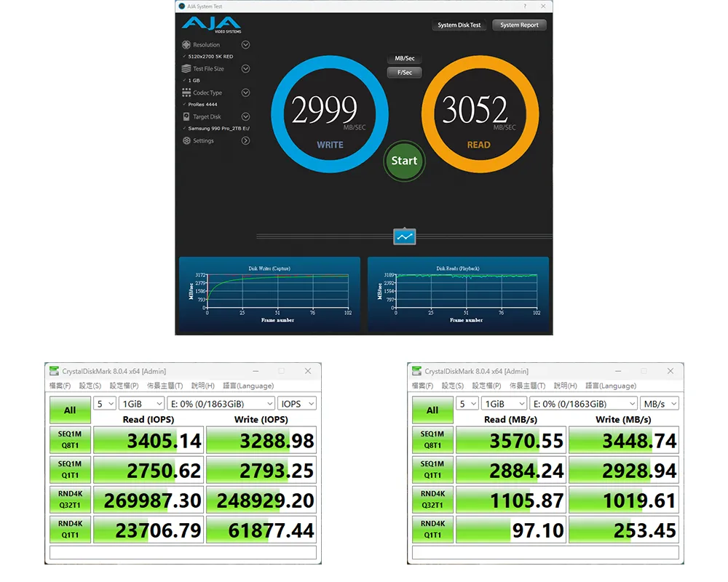Screen dimensions: 728x582
Task: Open the IOPS unit dropdown in CrystalDiskMark
Action: tap(297, 404)
